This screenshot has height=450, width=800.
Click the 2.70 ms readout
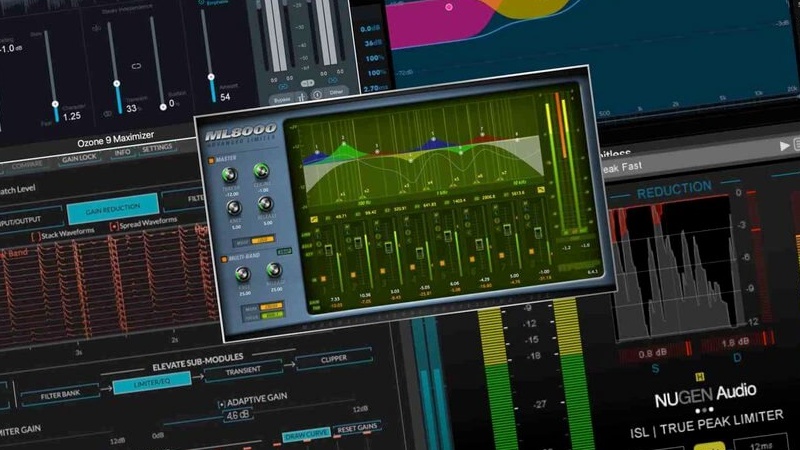[375, 88]
